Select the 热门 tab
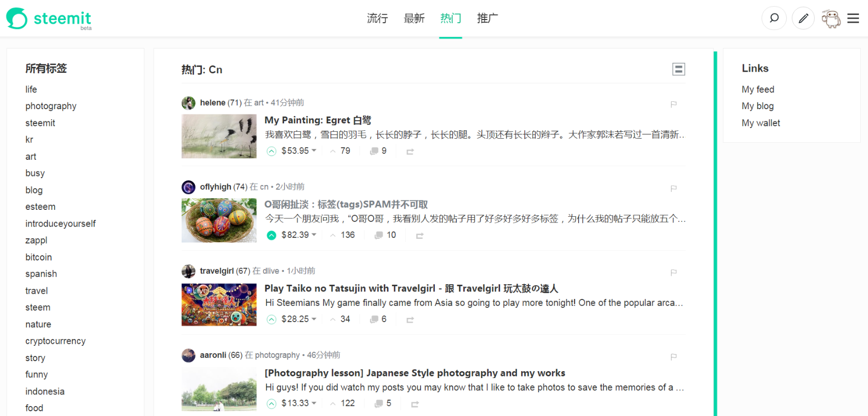 click(x=451, y=18)
